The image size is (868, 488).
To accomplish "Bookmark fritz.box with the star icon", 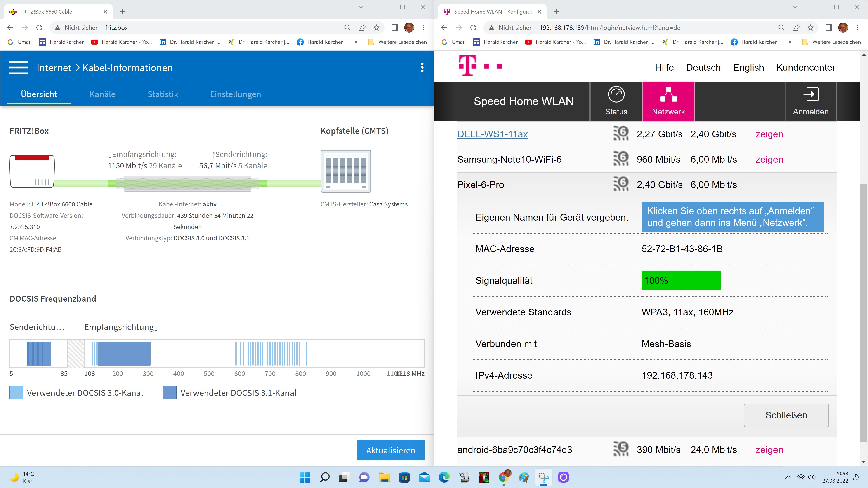I will [x=376, y=28].
